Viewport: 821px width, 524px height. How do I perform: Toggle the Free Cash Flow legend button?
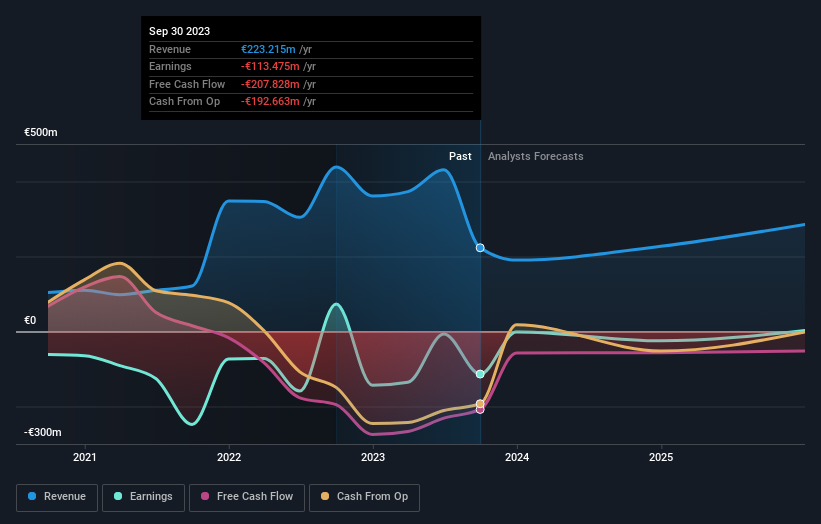click(x=247, y=497)
